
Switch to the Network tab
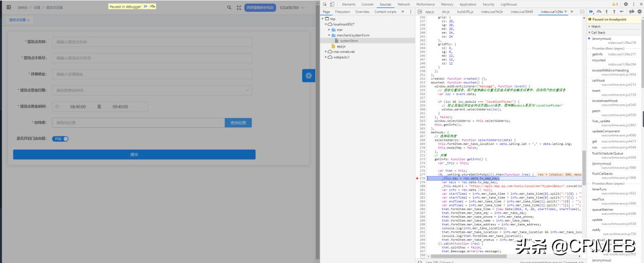tap(403, 4)
